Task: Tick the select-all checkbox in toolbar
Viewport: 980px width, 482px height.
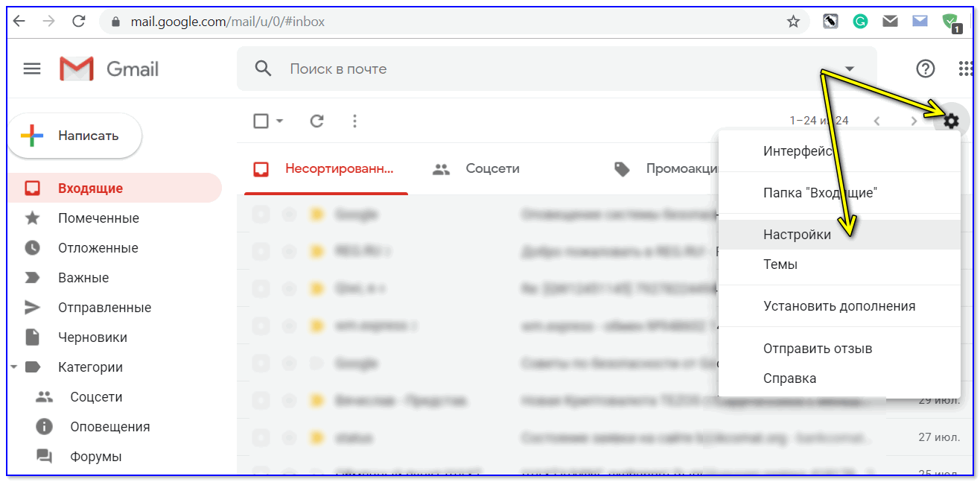Action: pyautogui.click(x=261, y=121)
